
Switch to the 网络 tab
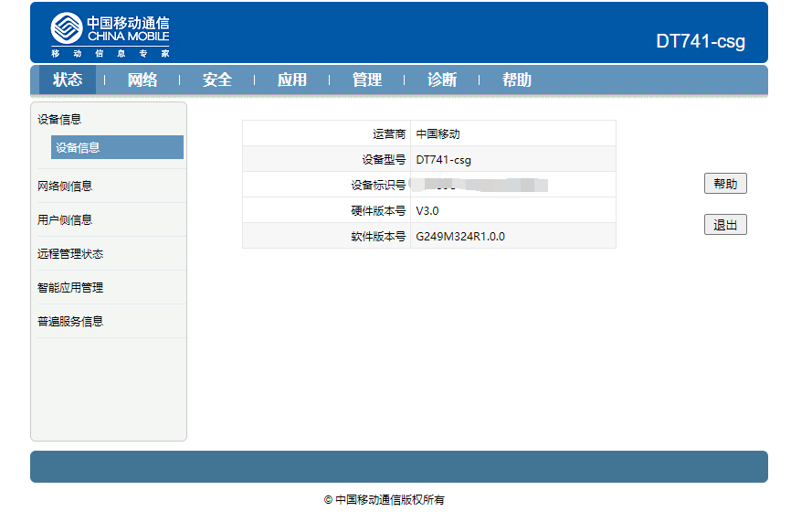click(142, 80)
